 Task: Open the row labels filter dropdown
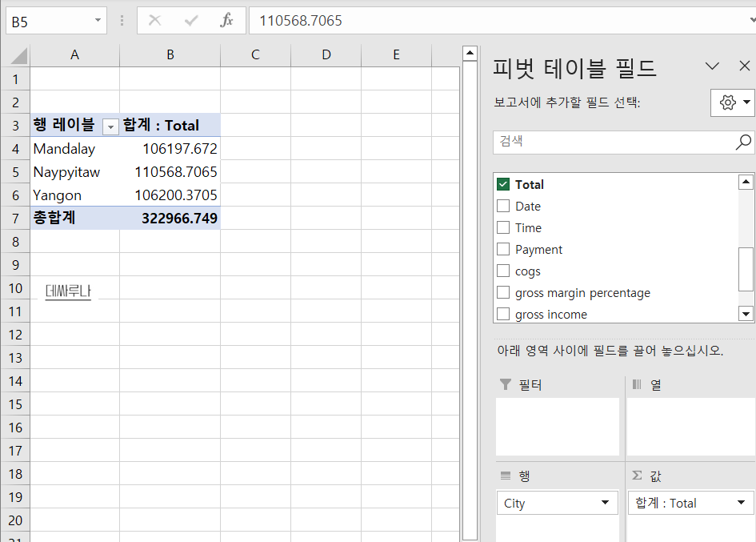tap(110, 127)
